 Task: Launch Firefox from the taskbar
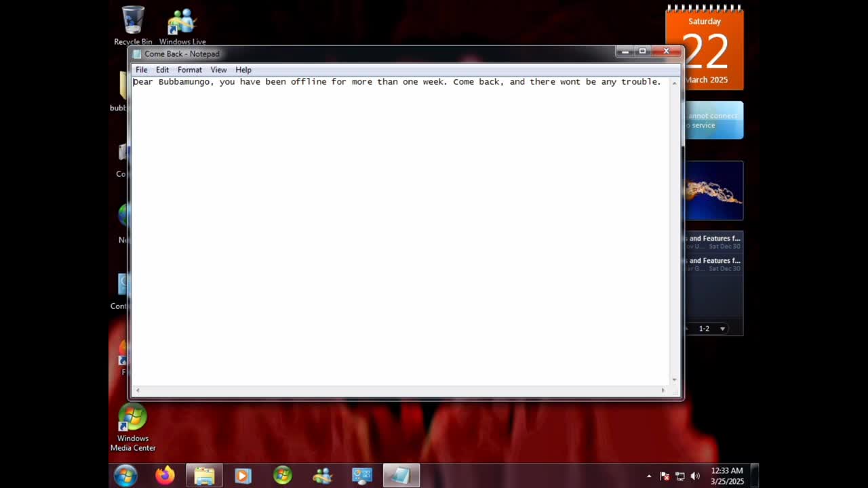point(165,476)
